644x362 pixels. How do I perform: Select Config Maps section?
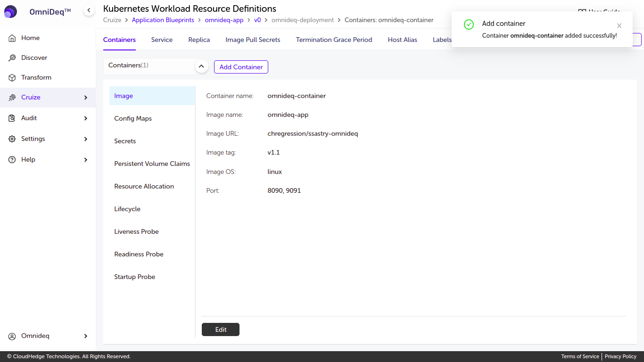[152, 118]
